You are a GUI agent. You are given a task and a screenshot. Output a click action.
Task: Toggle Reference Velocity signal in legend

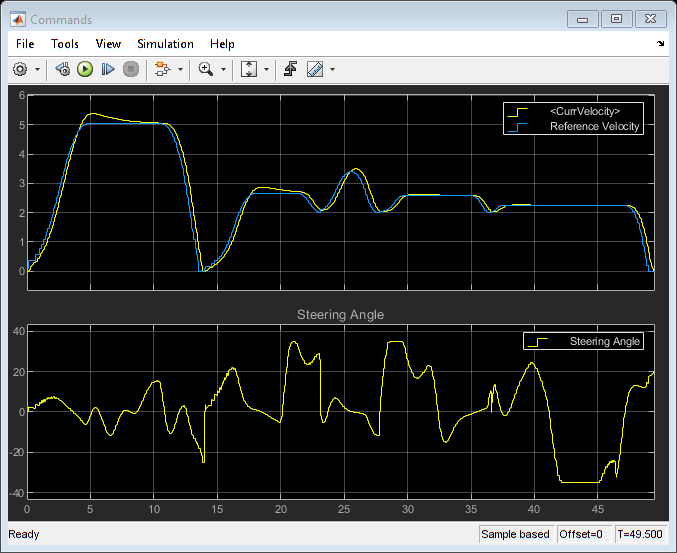pyautogui.click(x=595, y=126)
